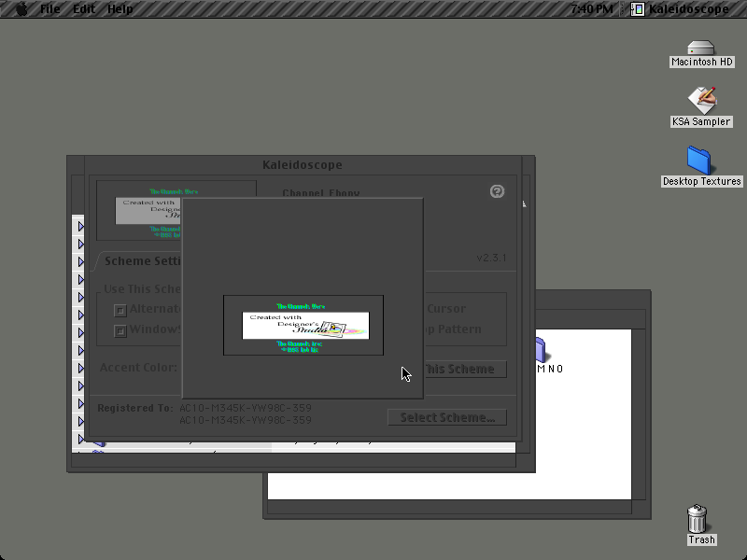
Task: Expand the topmost disclosure triangle in list window
Action: 81,226
